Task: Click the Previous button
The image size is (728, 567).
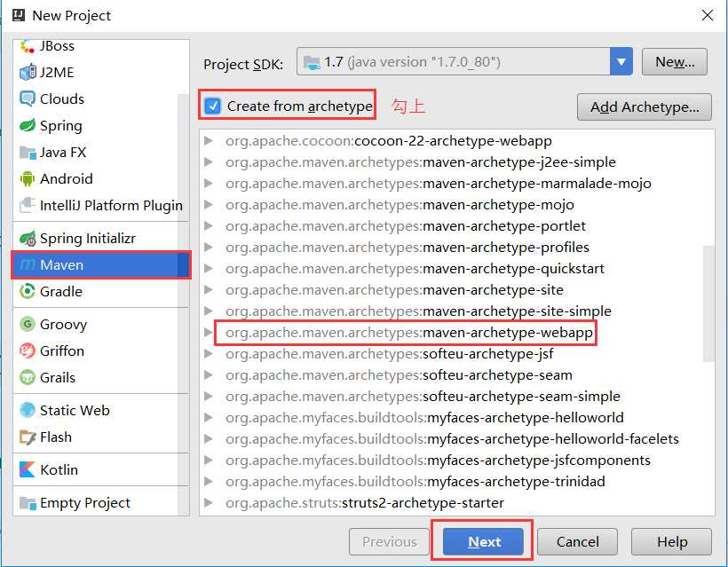Action: point(389,541)
